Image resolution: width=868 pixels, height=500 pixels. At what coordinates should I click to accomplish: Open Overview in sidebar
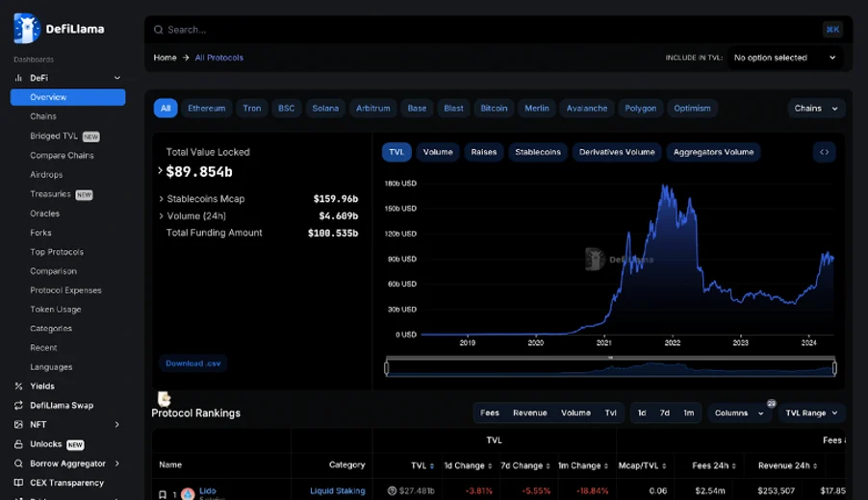[x=67, y=97]
